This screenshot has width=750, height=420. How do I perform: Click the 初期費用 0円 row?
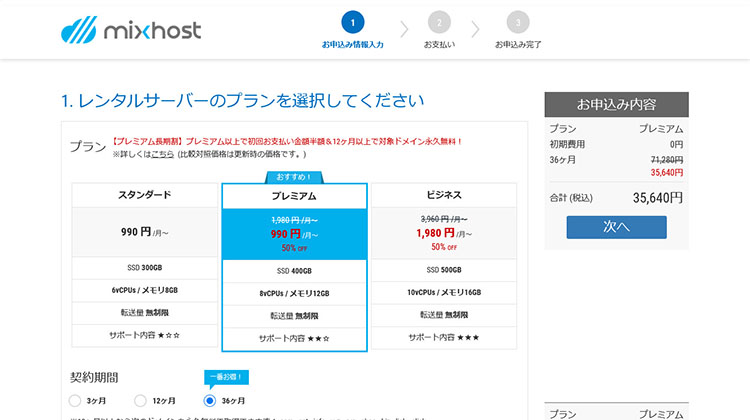617,144
